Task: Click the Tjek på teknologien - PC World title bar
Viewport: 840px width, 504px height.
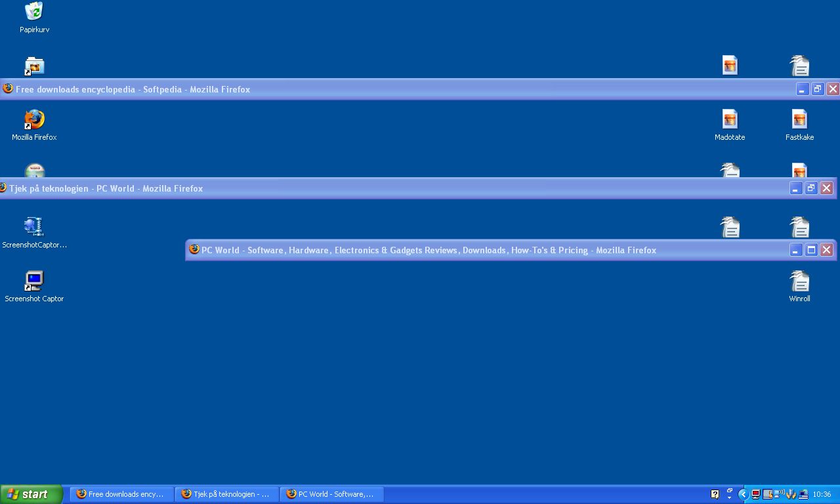Action: (x=418, y=188)
